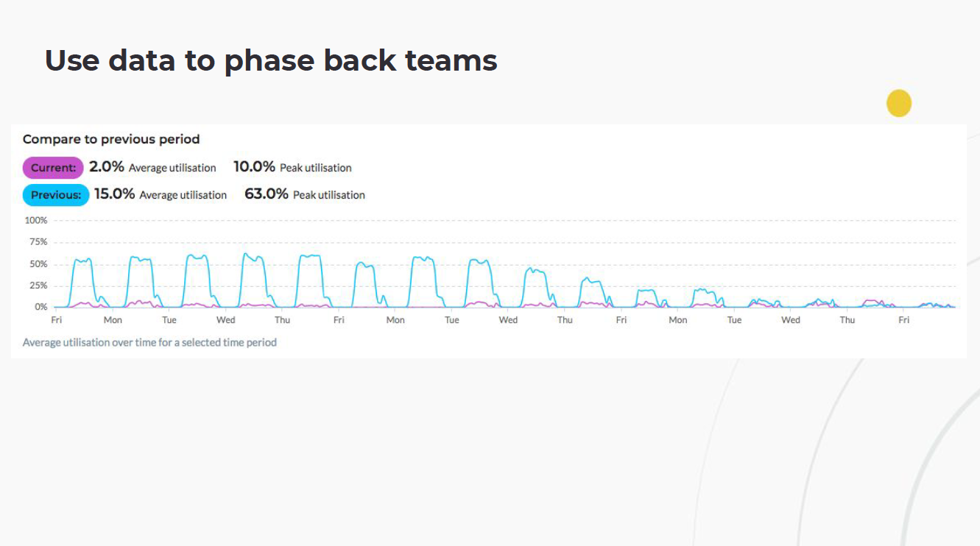Click the 100% y-axis label
This screenshot has width=980, height=546.
[35, 221]
